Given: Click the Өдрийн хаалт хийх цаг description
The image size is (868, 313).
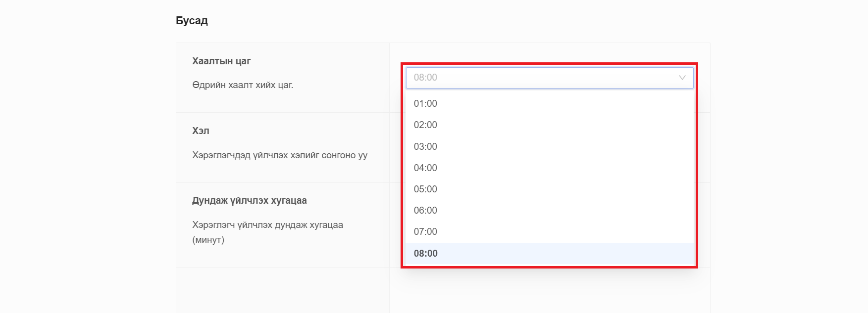Looking at the screenshot, I should click(243, 85).
